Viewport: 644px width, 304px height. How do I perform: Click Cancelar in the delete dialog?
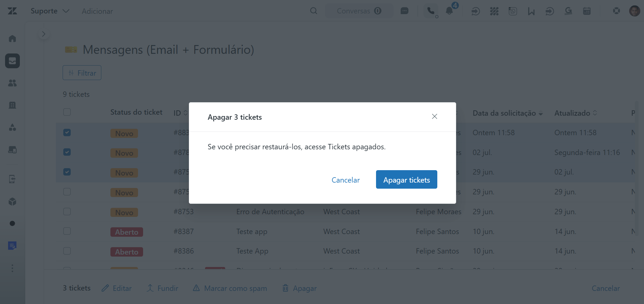click(345, 180)
